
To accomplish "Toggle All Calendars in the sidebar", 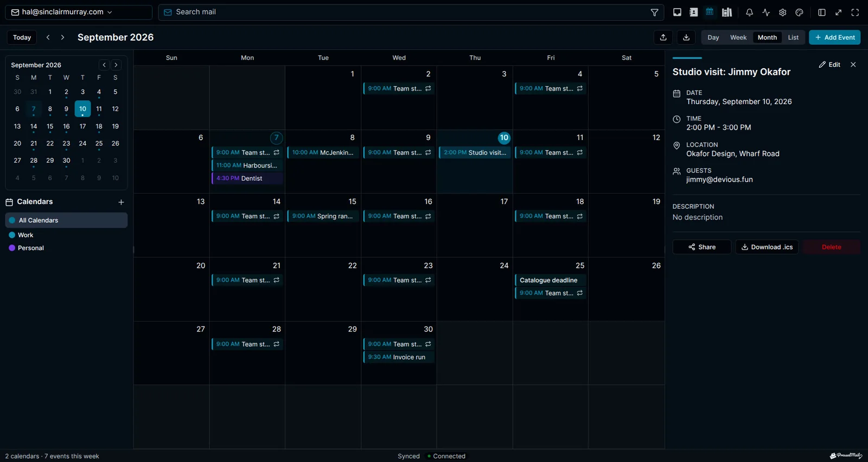I will pyautogui.click(x=66, y=220).
